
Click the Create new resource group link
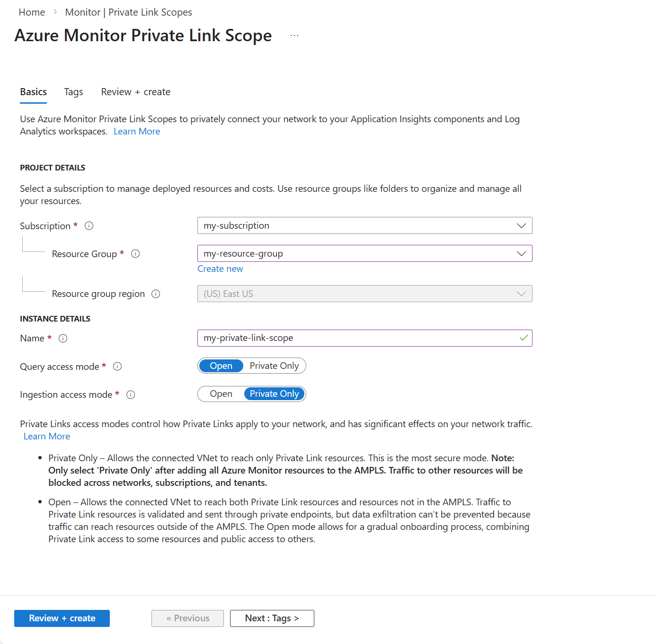[x=220, y=269]
